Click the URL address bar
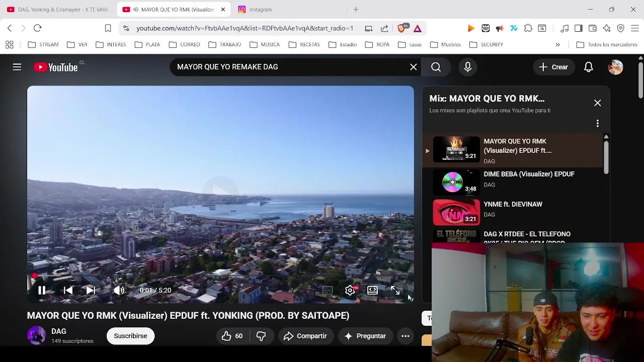The image size is (644, 362). tap(245, 28)
